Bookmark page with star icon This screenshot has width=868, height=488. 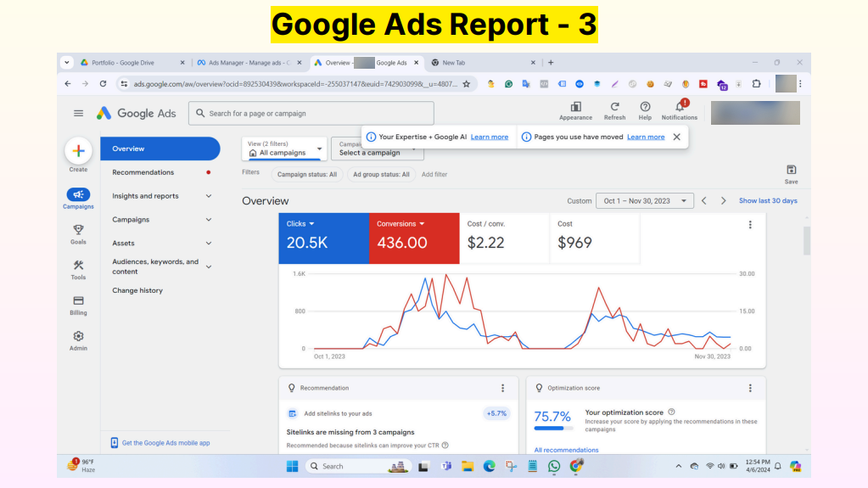pos(466,84)
